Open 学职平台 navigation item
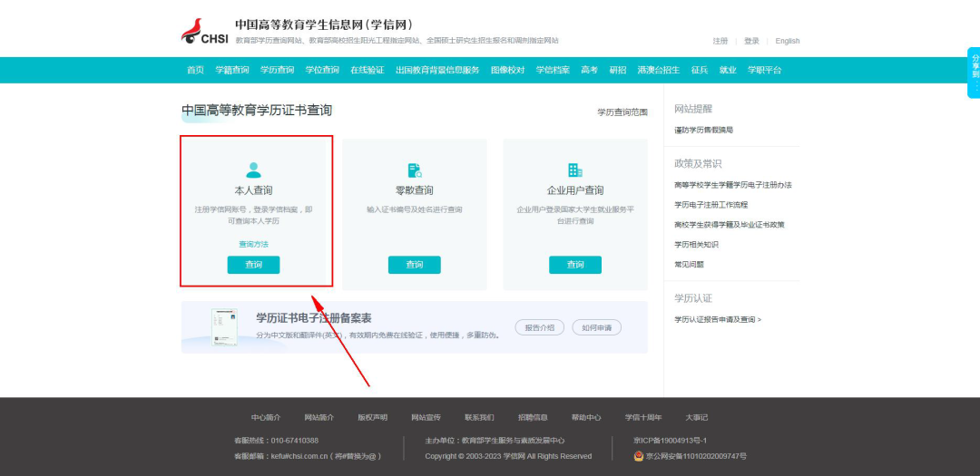 tap(764, 70)
